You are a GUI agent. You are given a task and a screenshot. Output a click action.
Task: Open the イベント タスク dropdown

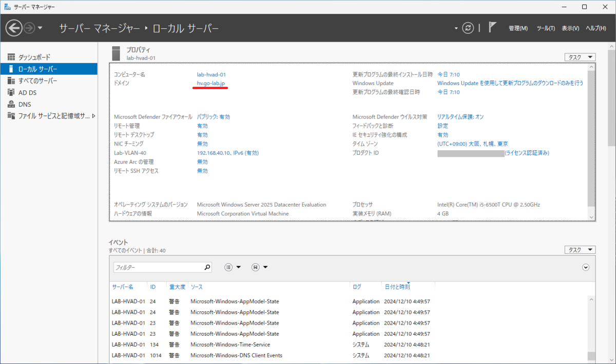tap(580, 250)
